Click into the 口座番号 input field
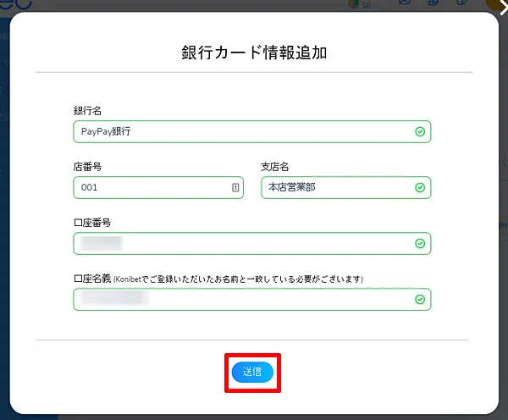This screenshot has width=508, height=420. [252, 243]
